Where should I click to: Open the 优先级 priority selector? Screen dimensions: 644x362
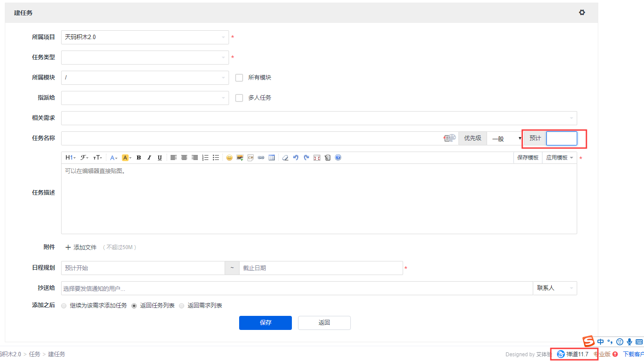505,138
